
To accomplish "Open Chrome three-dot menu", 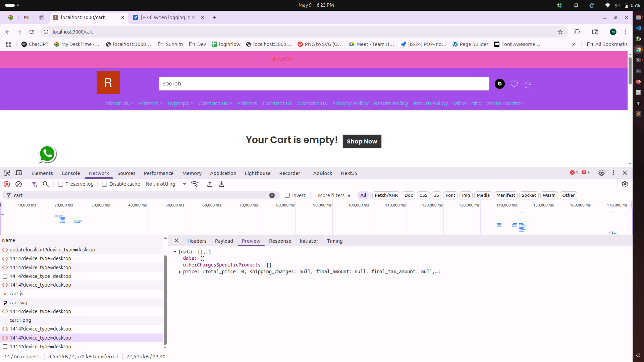I will click(625, 32).
